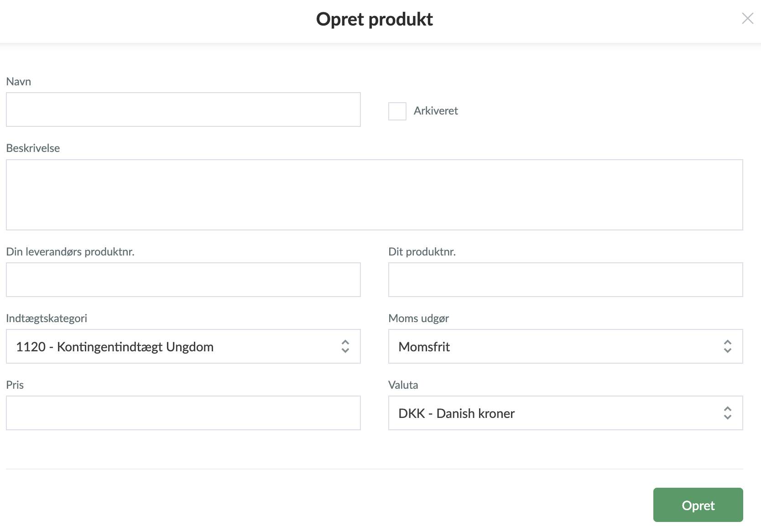
Task: Click the Beskrivelse label
Action: [33, 148]
